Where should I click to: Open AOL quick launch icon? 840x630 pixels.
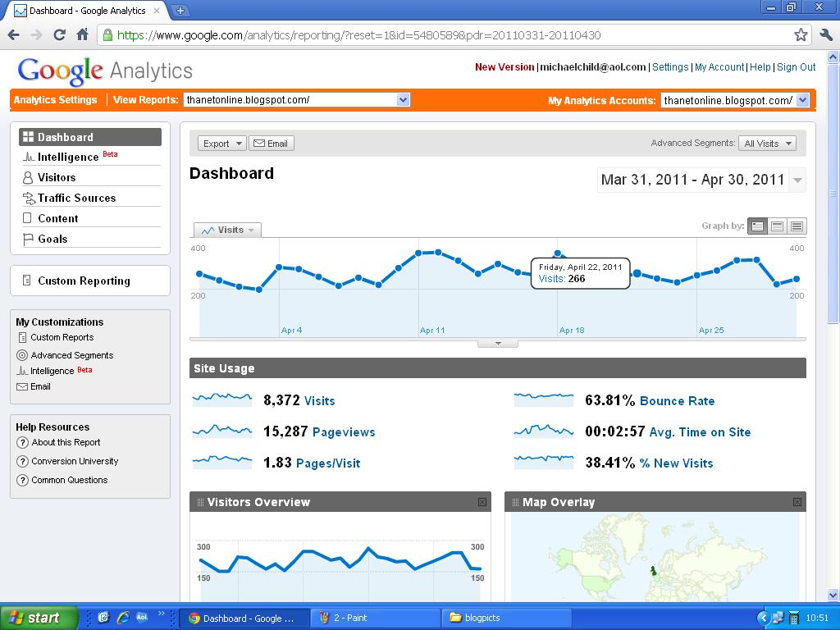pos(142,618)
